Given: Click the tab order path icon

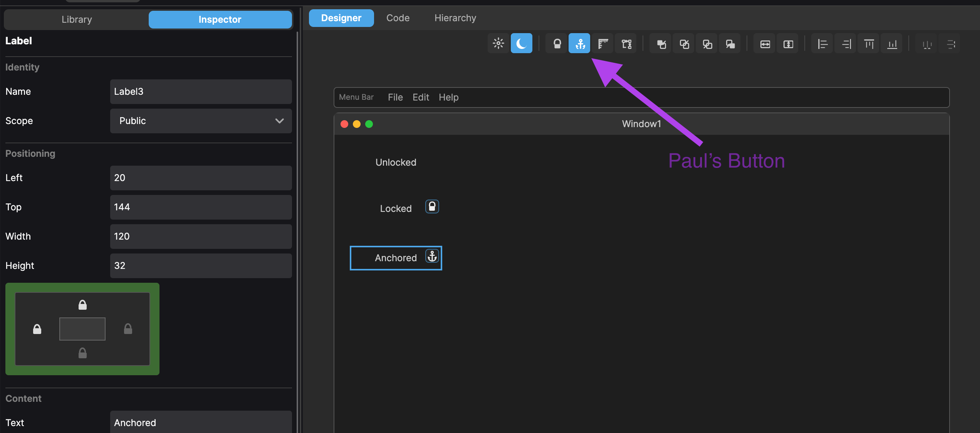Looking at the screenshot, I should (626, 44).
